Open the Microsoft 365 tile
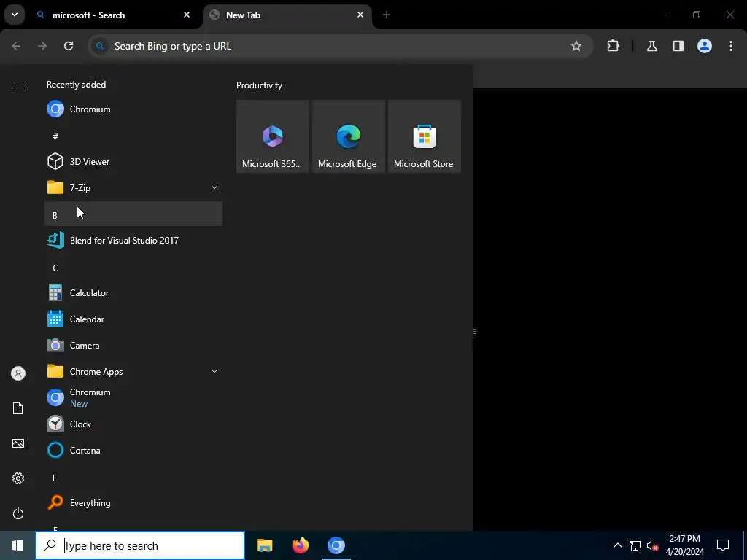The image size is (747, 560). point(273,136)
